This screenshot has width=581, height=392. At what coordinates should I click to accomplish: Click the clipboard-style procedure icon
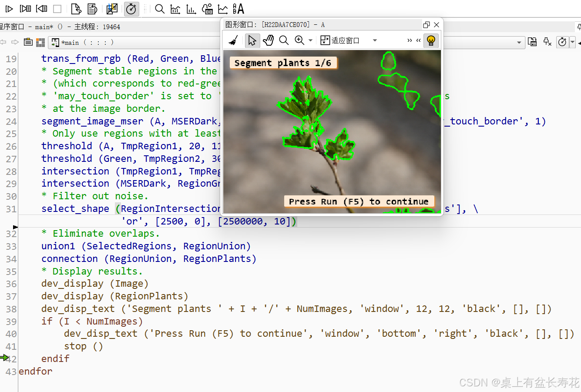(28, 42)
